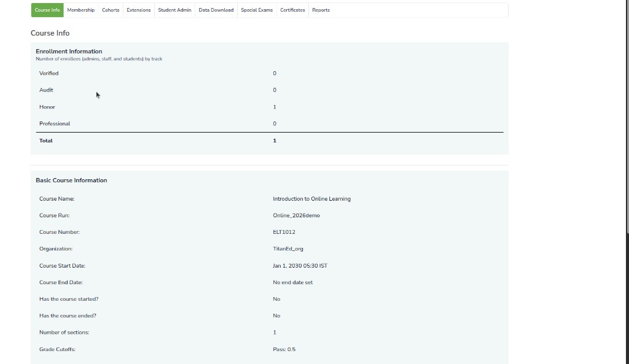Click the Verified enrollment row label

point(49,74)
